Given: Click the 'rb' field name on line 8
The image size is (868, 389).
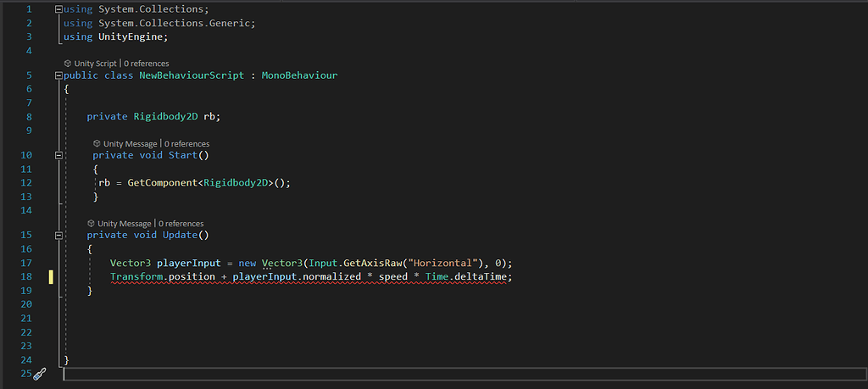Looking at the screenshot, I should (x=210, y=117).
